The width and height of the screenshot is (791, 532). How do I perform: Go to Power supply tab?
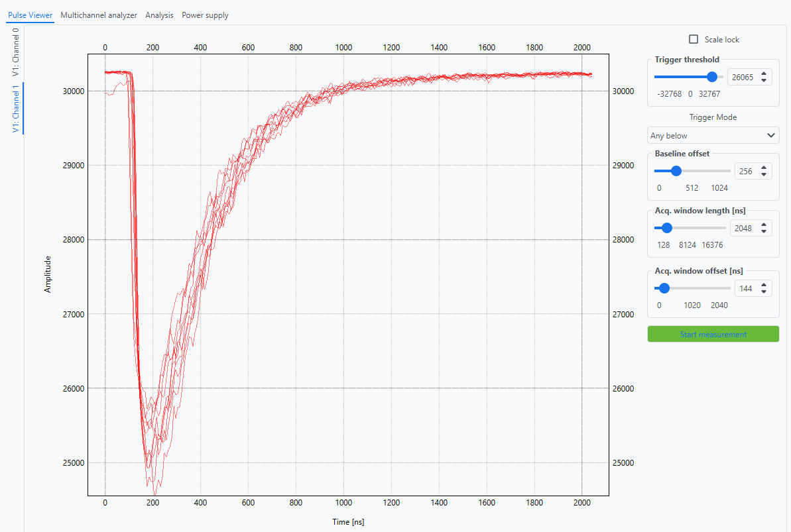coord(205,15)
